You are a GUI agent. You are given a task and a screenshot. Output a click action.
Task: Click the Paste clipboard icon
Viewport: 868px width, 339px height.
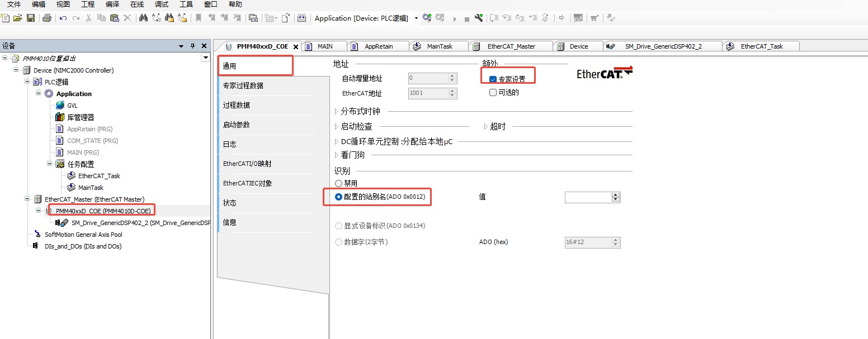tap(114, 18)
